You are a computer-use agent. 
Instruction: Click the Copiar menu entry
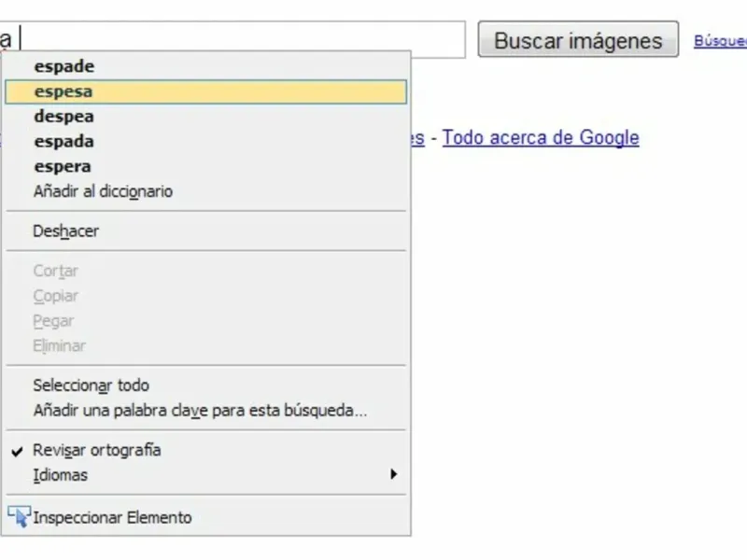click(55, 296)
